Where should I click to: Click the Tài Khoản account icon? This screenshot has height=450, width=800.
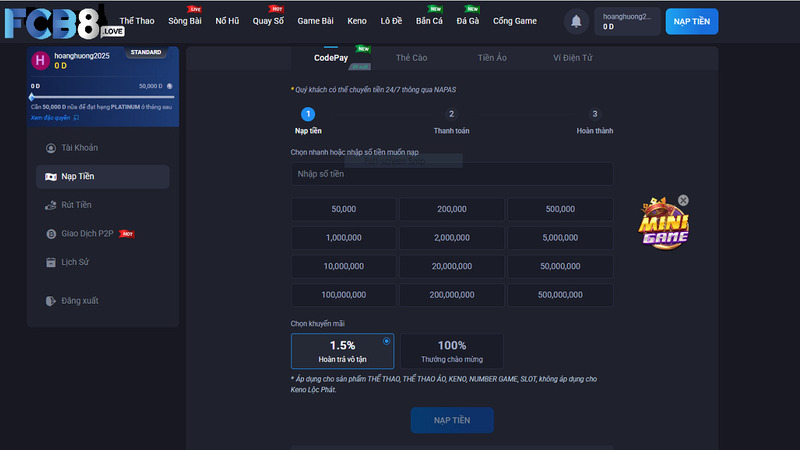tap(51, 148)
